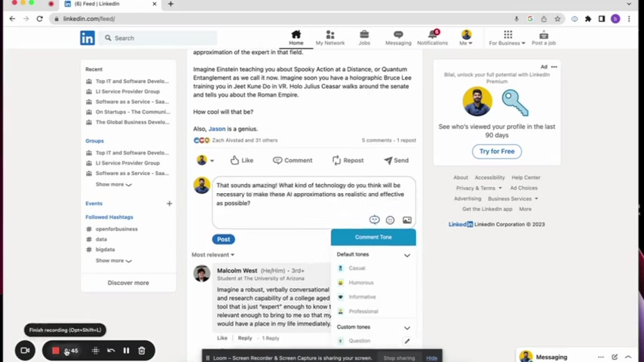
Task: Go to the Home tab
Action: tap(296, 38)
